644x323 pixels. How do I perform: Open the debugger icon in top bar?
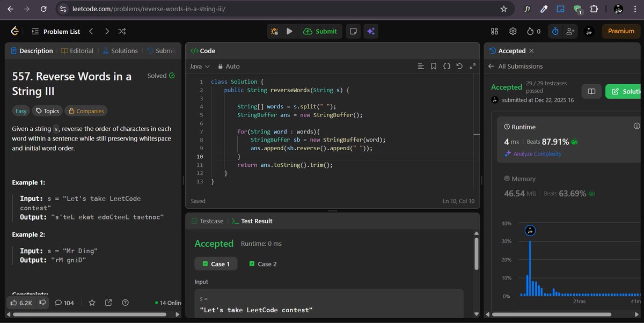click(x=275, y=31)
